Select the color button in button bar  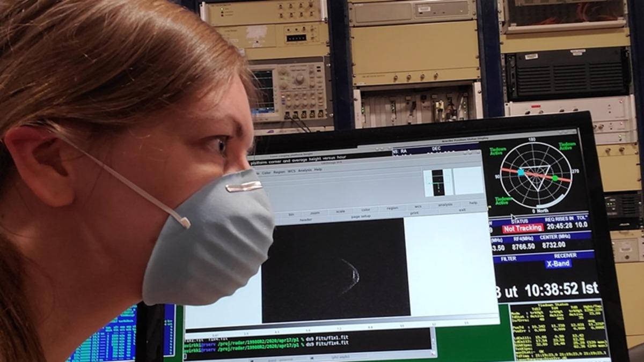coord(366,210)
